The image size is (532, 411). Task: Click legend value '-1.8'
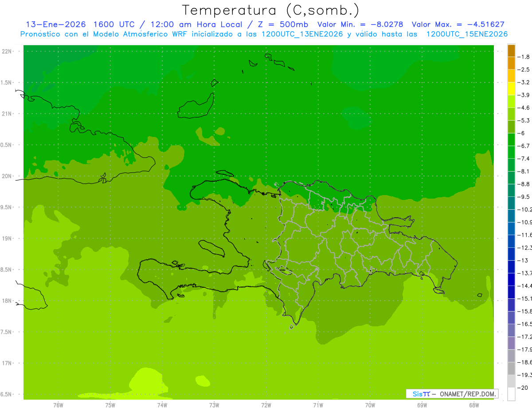(x=524, y=57)
